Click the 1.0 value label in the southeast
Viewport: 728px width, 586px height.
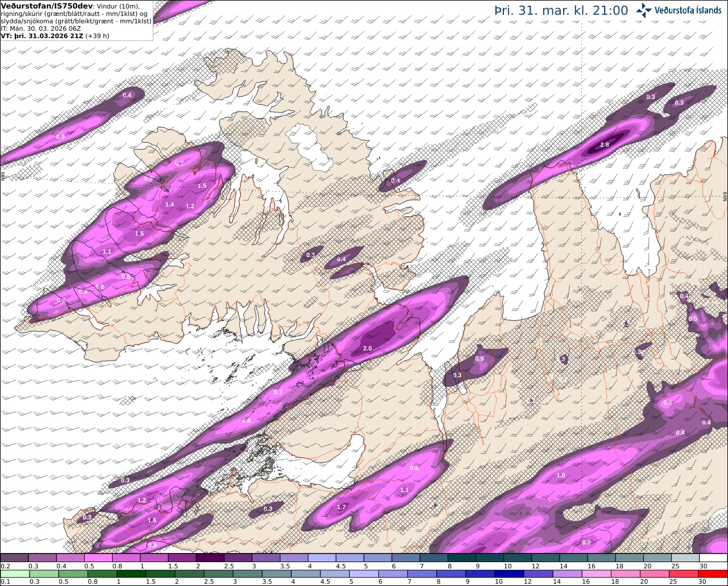pyautogui.click(x=561, y=475)
